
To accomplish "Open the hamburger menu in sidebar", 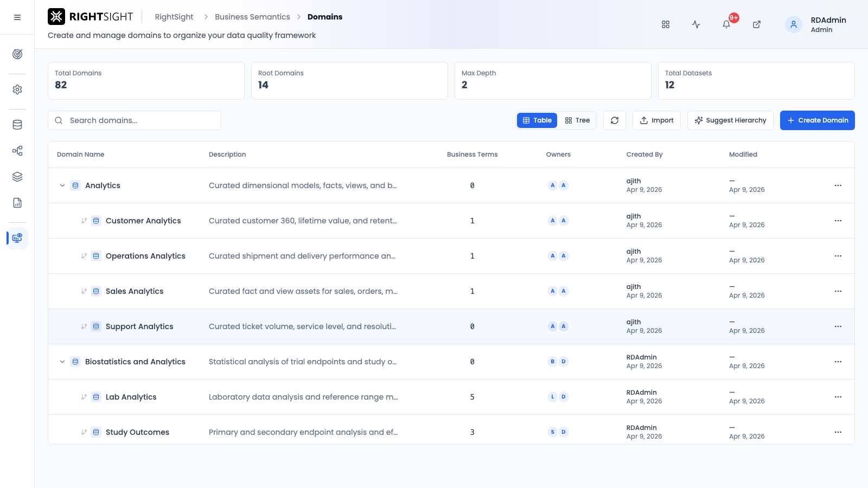I will click(x=17, y=17).
